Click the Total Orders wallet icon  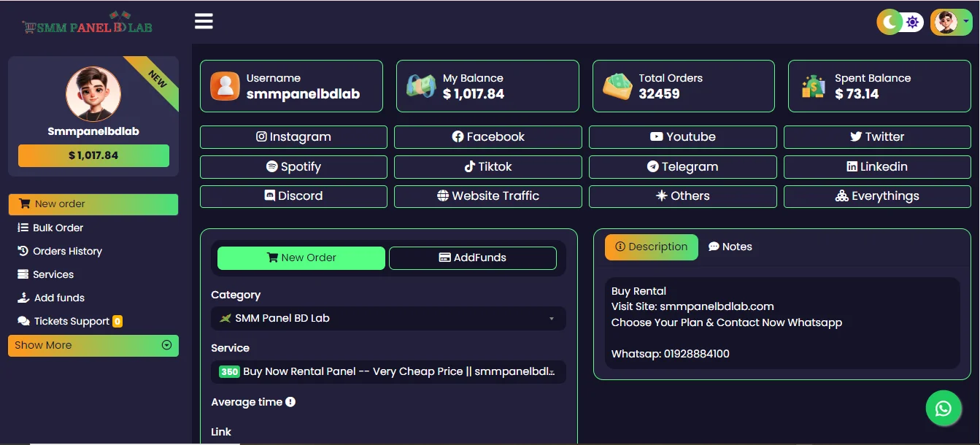click(x=617, y=86)
